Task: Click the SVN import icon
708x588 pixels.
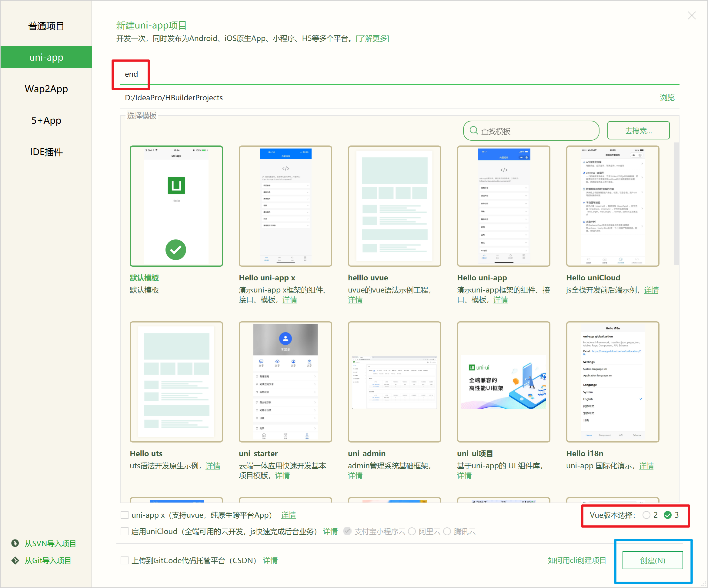Action: 15,543
